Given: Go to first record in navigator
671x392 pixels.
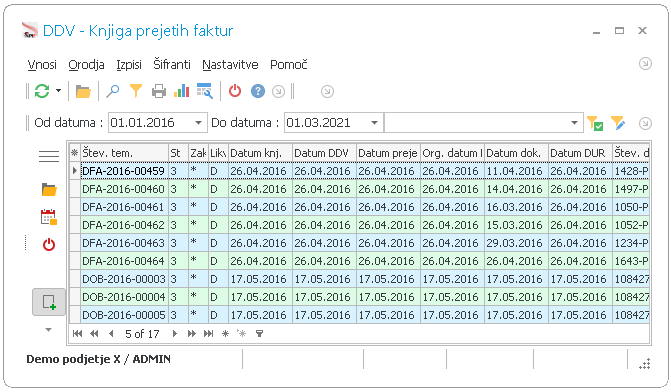Looking at the screenshot, I should click(x=77, y=334).
